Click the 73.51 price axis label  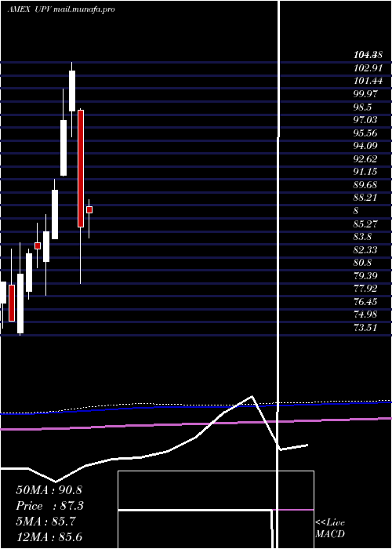pos(365,327)
